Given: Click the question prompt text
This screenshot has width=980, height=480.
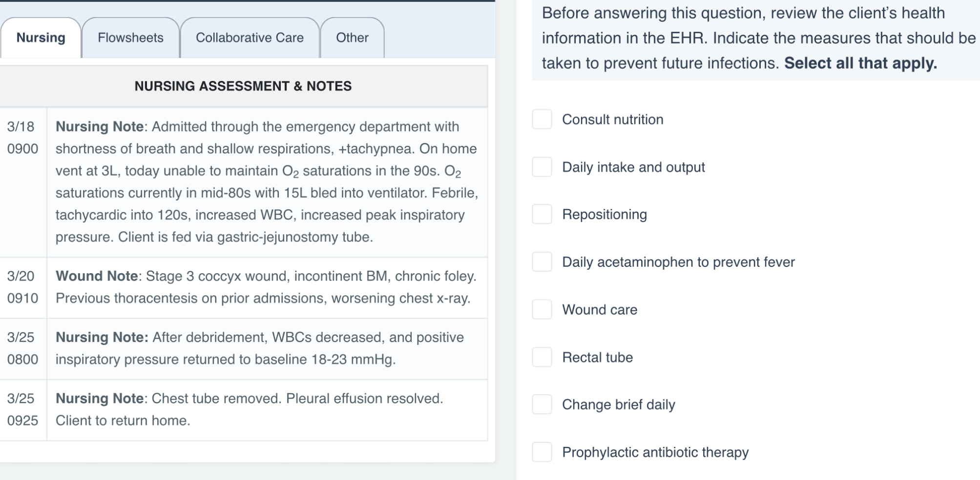Looking at the screenshot, I should click(x=755, y=38).
